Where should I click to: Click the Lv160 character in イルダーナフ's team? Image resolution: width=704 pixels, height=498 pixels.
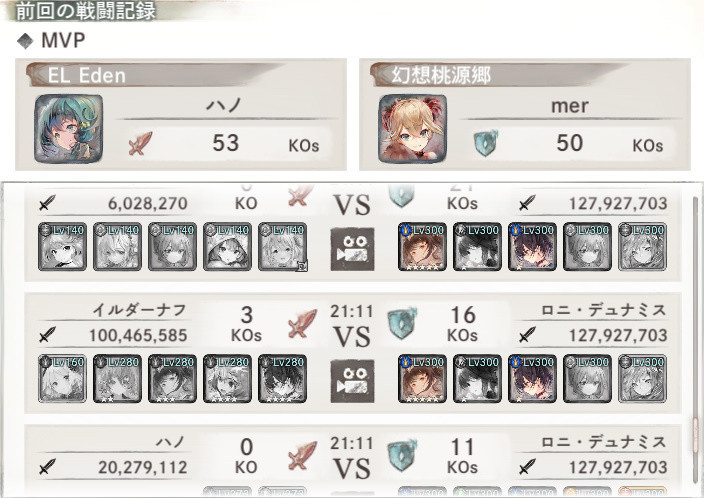[x=62, y=378]
